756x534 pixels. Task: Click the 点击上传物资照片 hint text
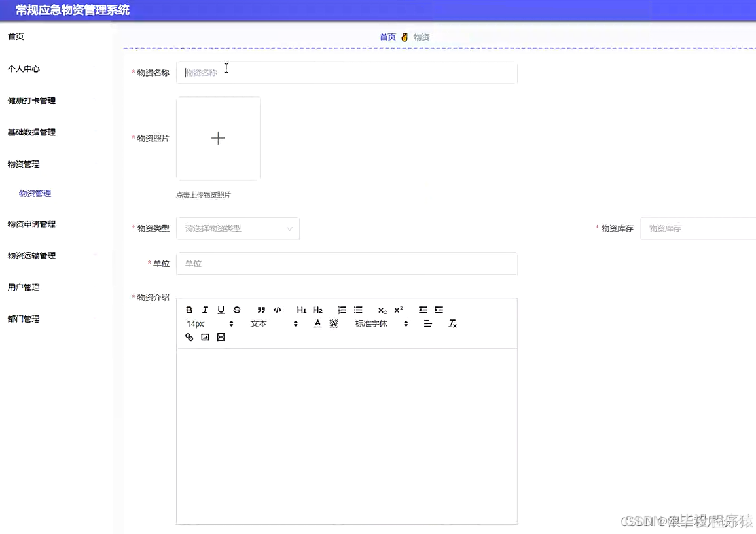(x=204, y=195)
